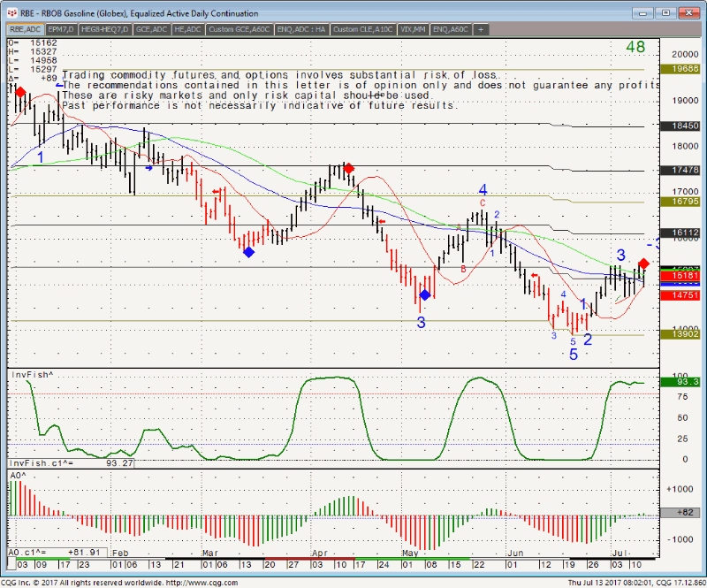707x588 pixels.
Task: Click the green 93.3 InvFish value label
Action: (680, 382)
